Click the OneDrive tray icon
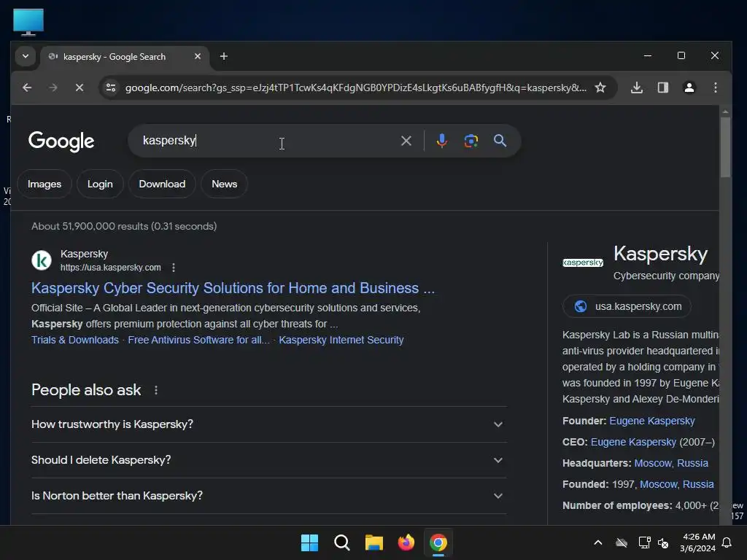Viewport: 747px width, 560px height. [622, 542]
